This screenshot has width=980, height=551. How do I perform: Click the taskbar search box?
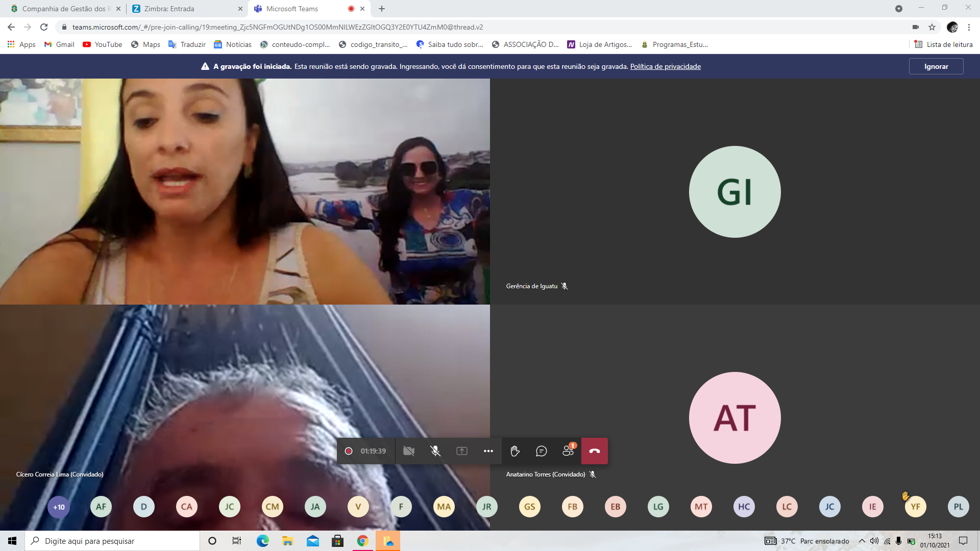coord(112,541)
